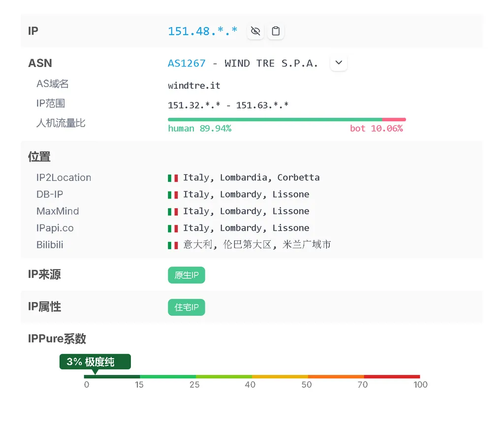Hide the IP with the eye-slash icon

255,31
